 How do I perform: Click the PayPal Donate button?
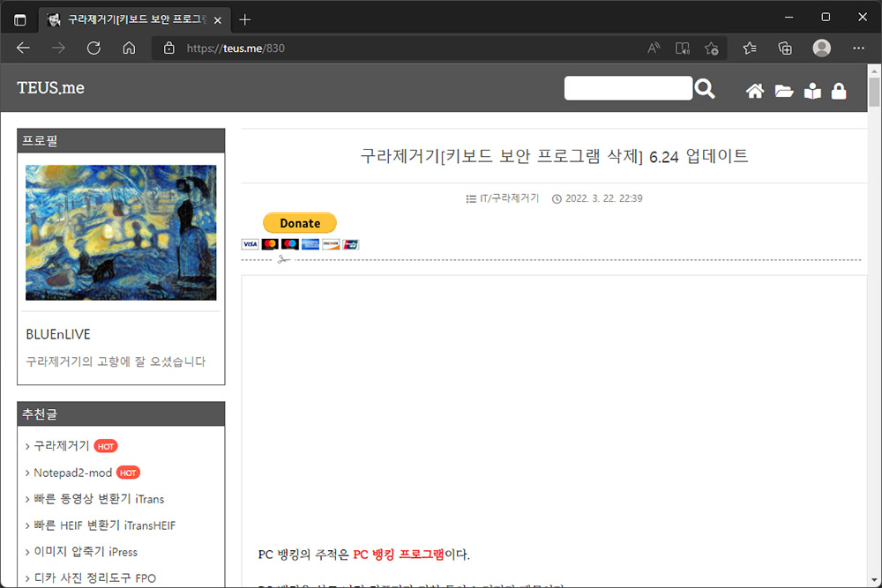[300, 223]
